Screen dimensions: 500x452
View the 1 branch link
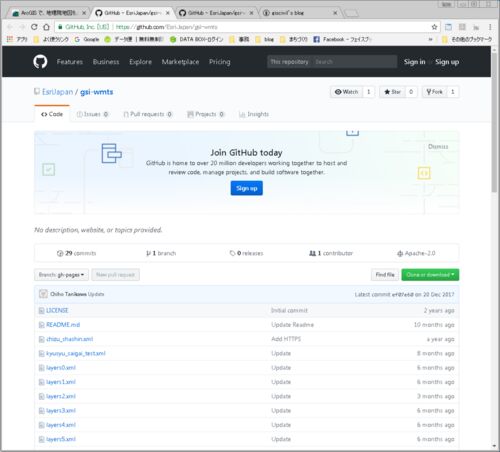pyautogui.click(x=161, y=253)
